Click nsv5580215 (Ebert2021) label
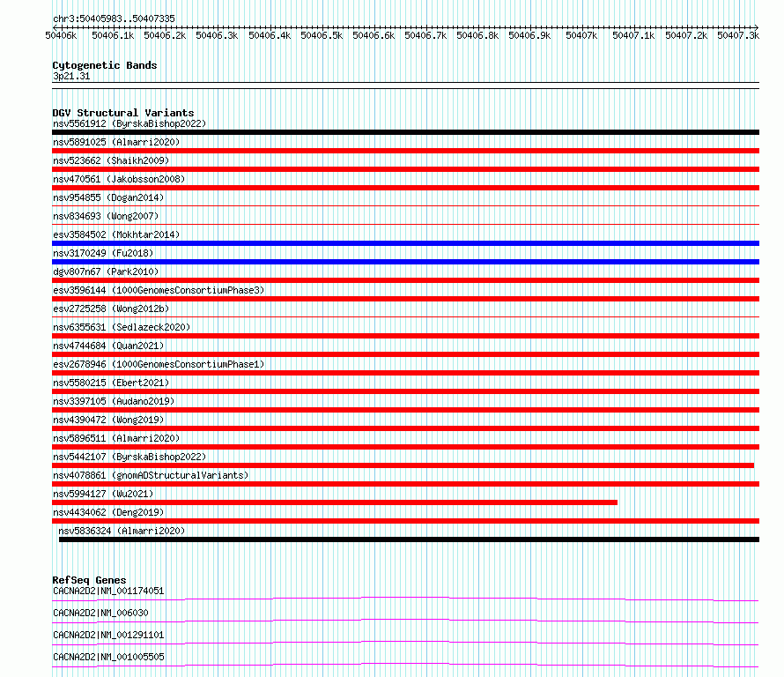Image resolution: width=784 pixels, height=677 pixels. [x=111, y=383]
